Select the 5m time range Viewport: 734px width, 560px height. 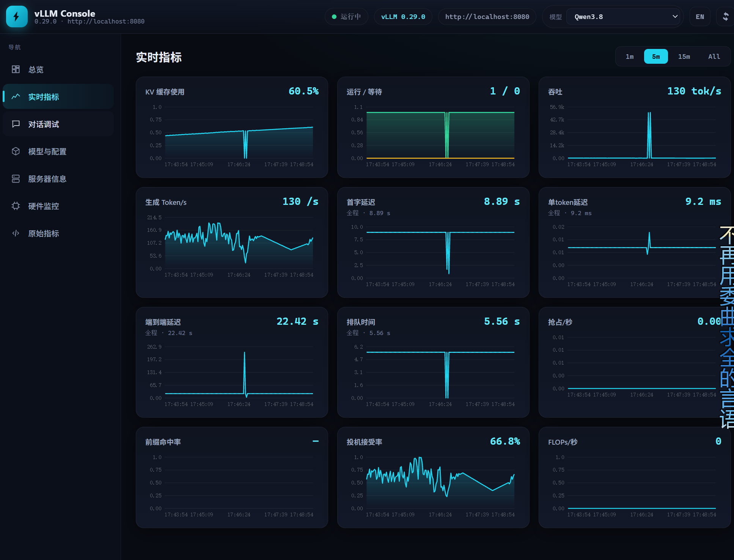pyautogui.click(x=656, y=57)
